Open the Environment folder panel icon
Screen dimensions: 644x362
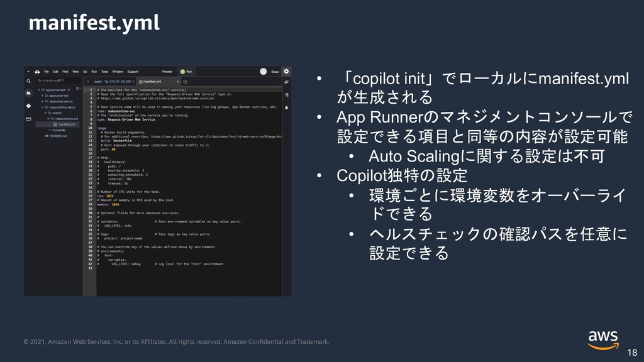[x=28, y=93]
